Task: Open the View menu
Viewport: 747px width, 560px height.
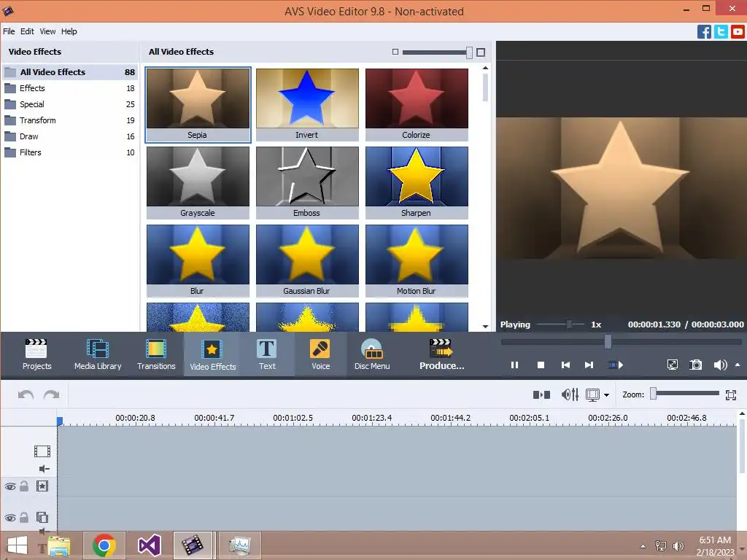Action: coord(47,31)
